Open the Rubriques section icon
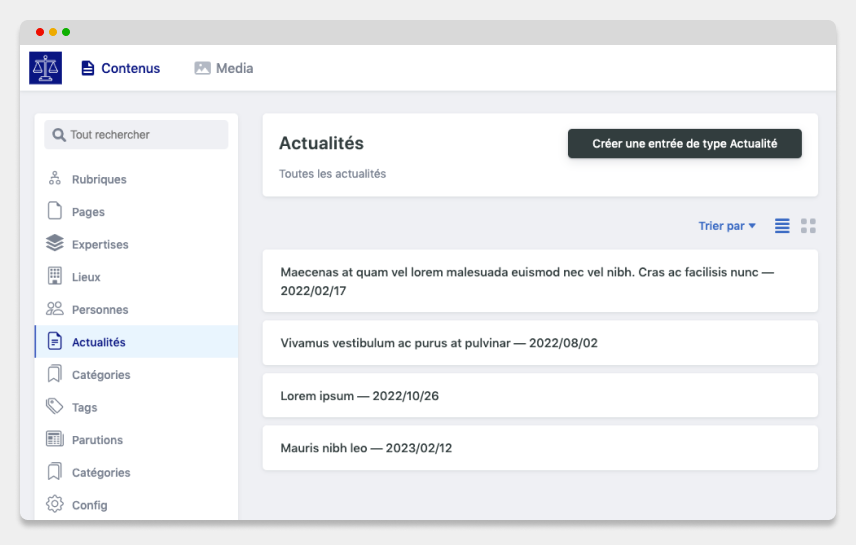 click(55, 179)
